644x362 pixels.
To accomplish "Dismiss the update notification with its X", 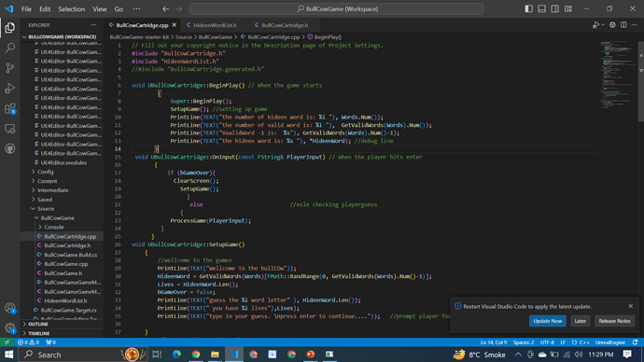I will click(x=630, y=306).
